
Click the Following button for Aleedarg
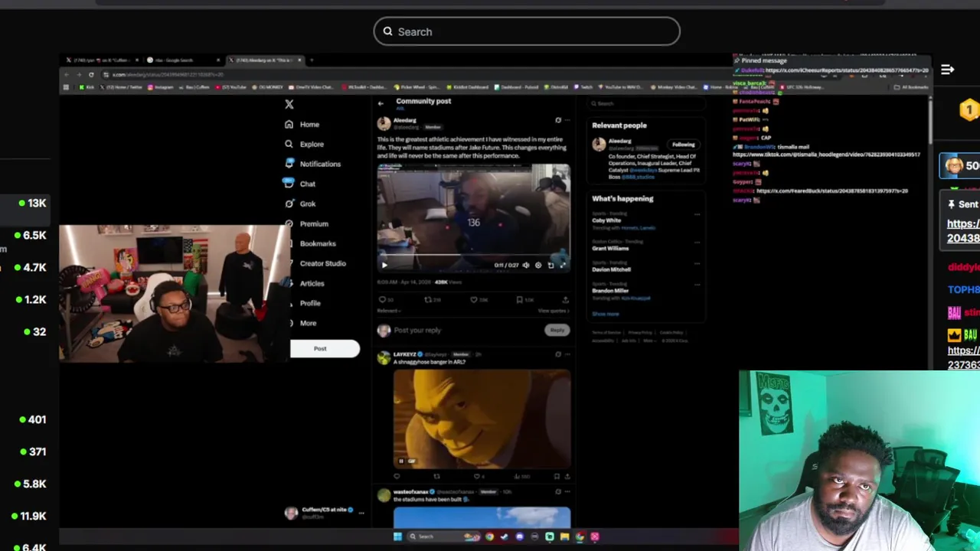coord(684,145)
